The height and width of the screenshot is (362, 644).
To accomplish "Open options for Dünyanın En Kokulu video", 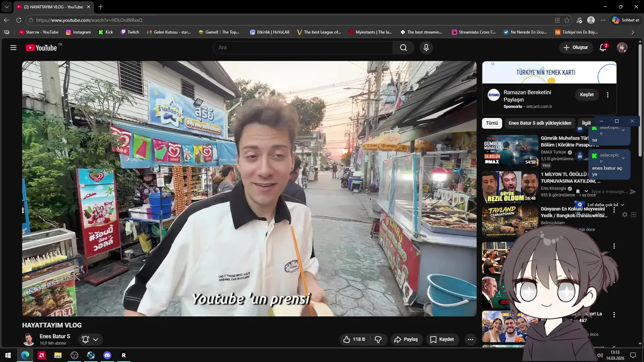I will click(x=614, y=210).
